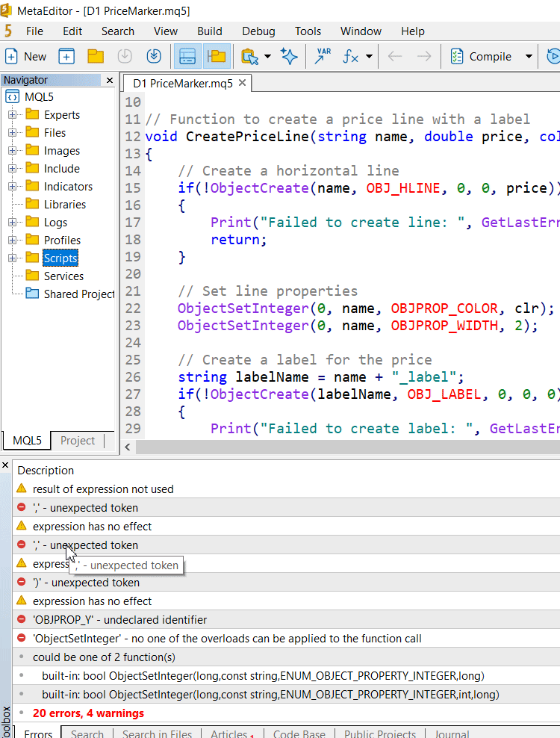
Task: Click the start debugging play icon
Action: (553, 57)
